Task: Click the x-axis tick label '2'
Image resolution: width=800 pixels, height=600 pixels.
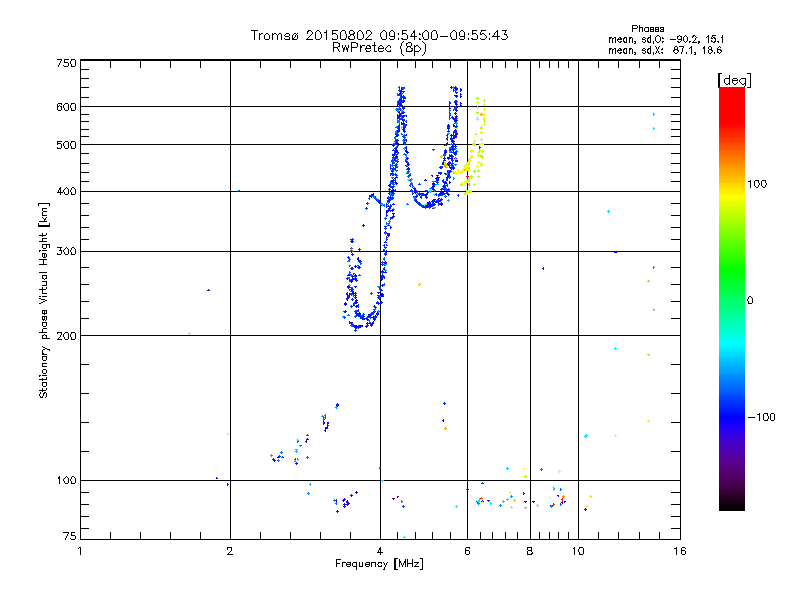Action: [x=230, y=551]
